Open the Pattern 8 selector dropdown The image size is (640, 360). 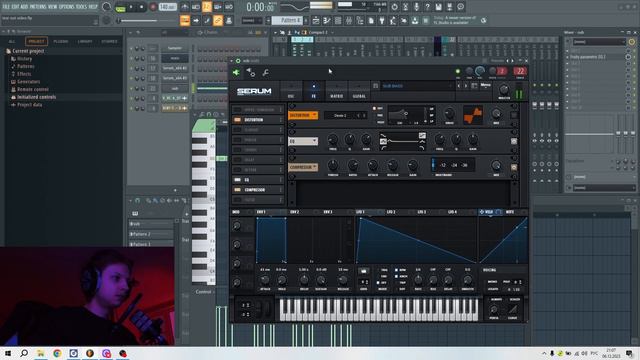click(x=287, y=20)
